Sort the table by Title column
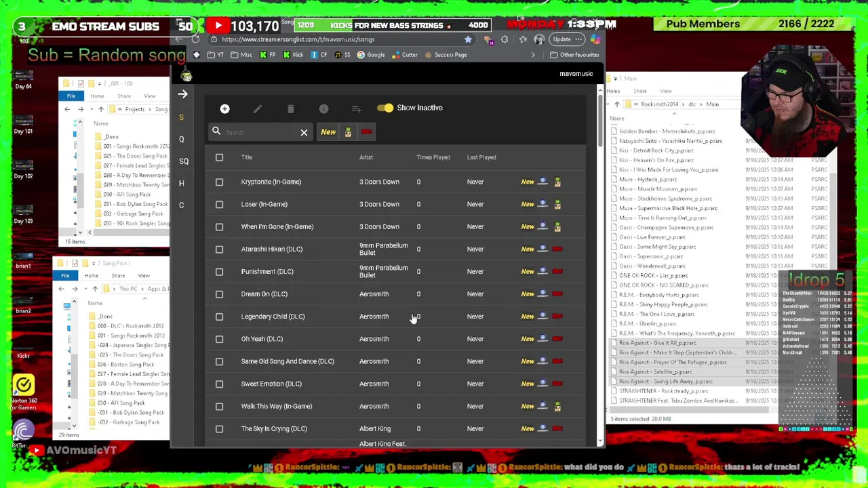Screen dimensions: 868x488 246,157
